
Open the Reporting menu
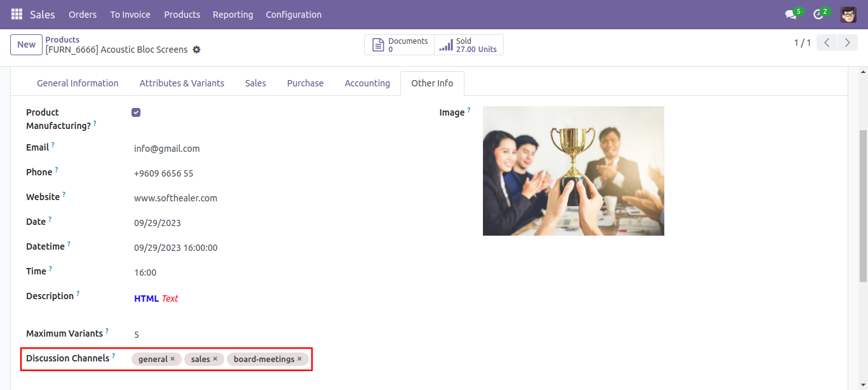[x=233, y=15]
